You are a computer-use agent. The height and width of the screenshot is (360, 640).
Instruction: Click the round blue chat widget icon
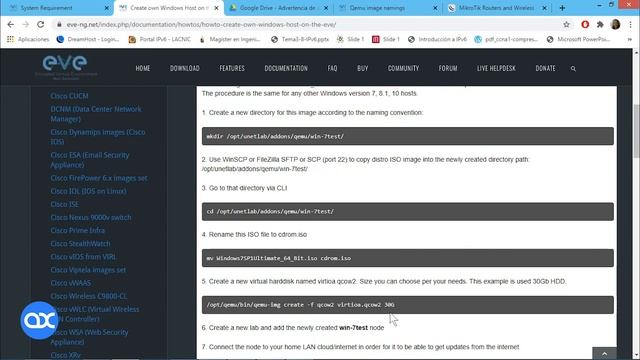(x=39, y=320)
